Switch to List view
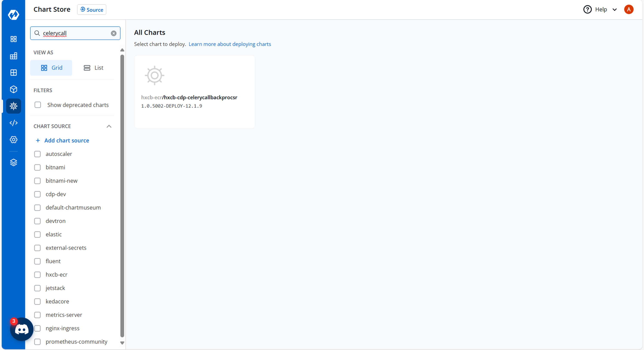 pyautogui.click(x=94, y=68)
